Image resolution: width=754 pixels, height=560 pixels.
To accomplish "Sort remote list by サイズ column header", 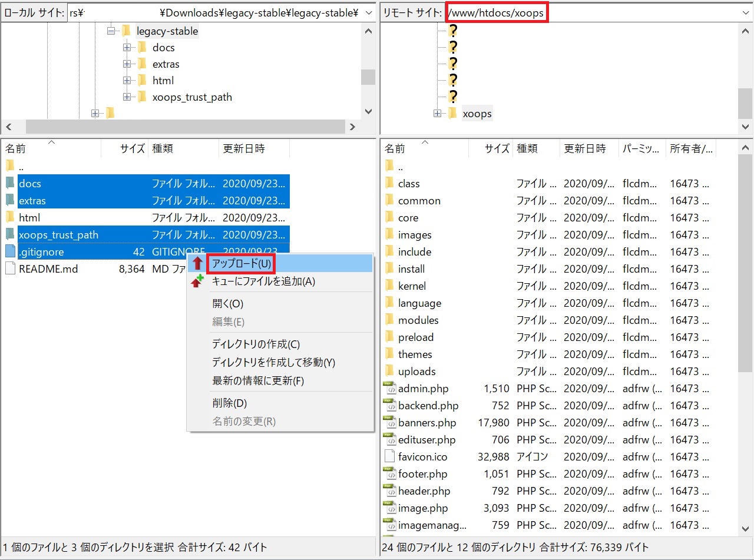I will click(x=491, y=149).
